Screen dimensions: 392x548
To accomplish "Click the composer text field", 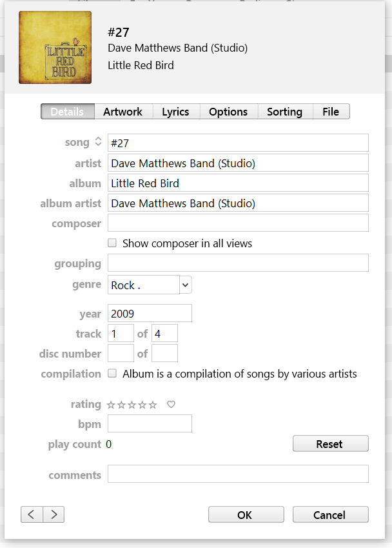I will click(238, 223).
